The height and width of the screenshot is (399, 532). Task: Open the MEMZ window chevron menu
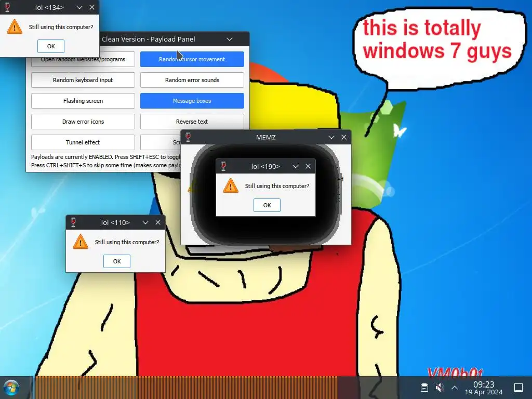[x=331, y=137]
